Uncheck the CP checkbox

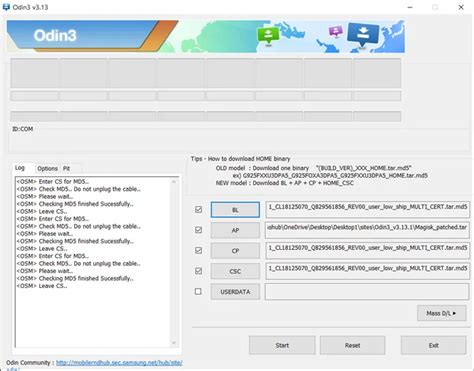(x=198, y=250)
